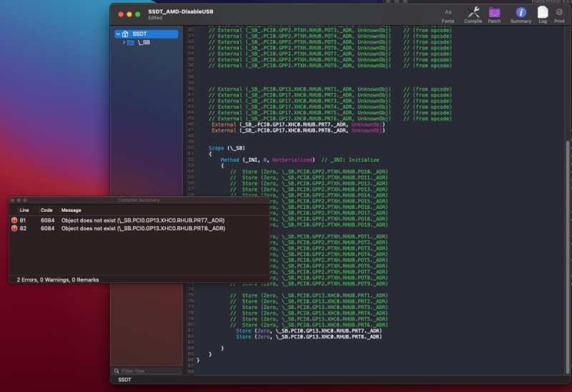This screenshot has height=392, width=572.
Task: Open the Log document icon
Action: pyautogui.click(x=543, y=12)
